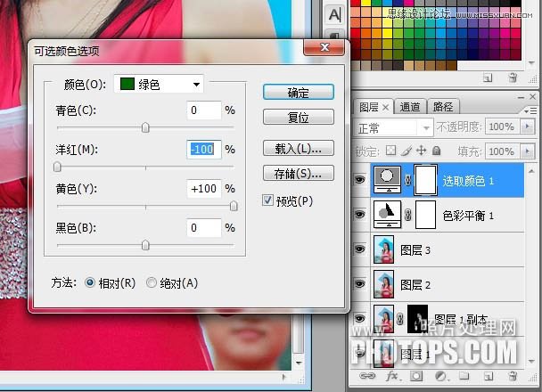Hide the 选取颜色 1 layer

click(x=359, y=180)
